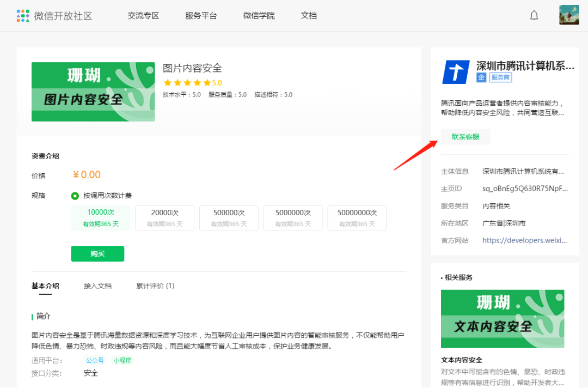The width and height of the screenshot is (588, 388).
Task: Choose the 20000次 package option
Action: point(164,217)
